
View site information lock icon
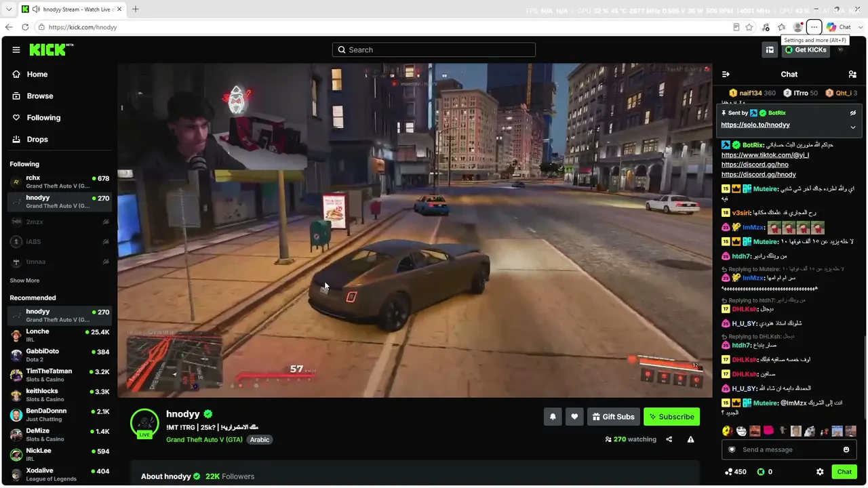tap(41, 27)
